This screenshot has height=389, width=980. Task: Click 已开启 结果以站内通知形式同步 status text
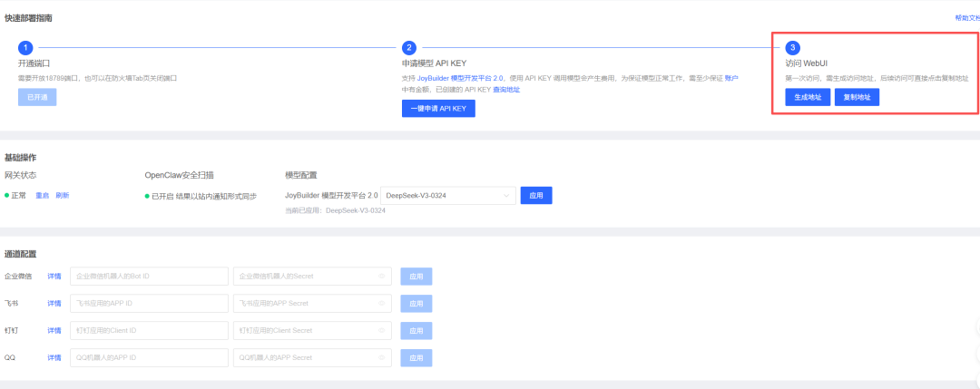(x=204, y=196)
